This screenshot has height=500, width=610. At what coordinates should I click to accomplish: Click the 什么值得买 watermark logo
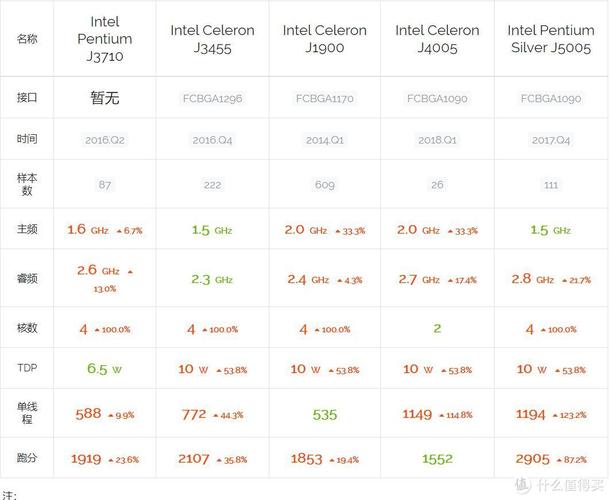pyautogui.click(x=560, y=485)
